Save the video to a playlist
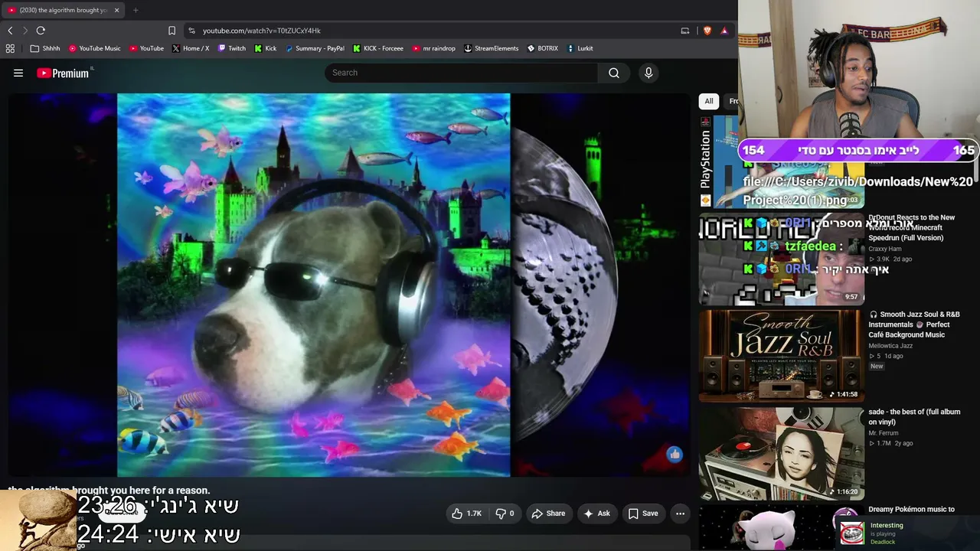Screen dimensions: 980x551 643,514
